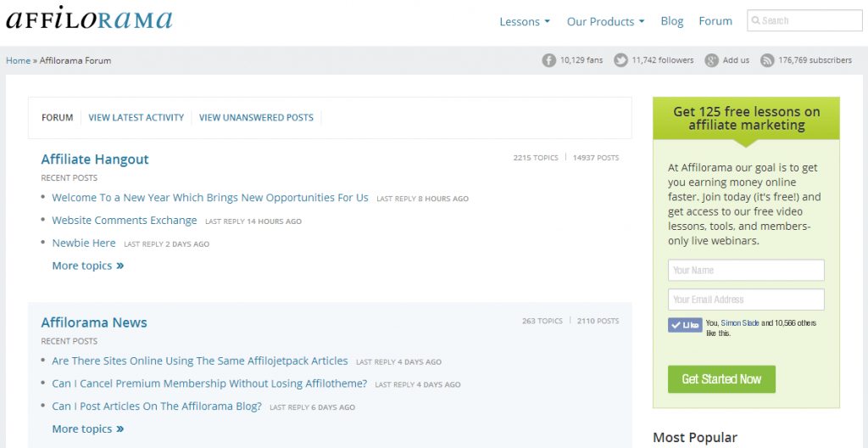This screenshot has height=448, width=868.
Task: Click 'LAST REPLY 14 HOURS AGO' text
Action: point(253,221)
